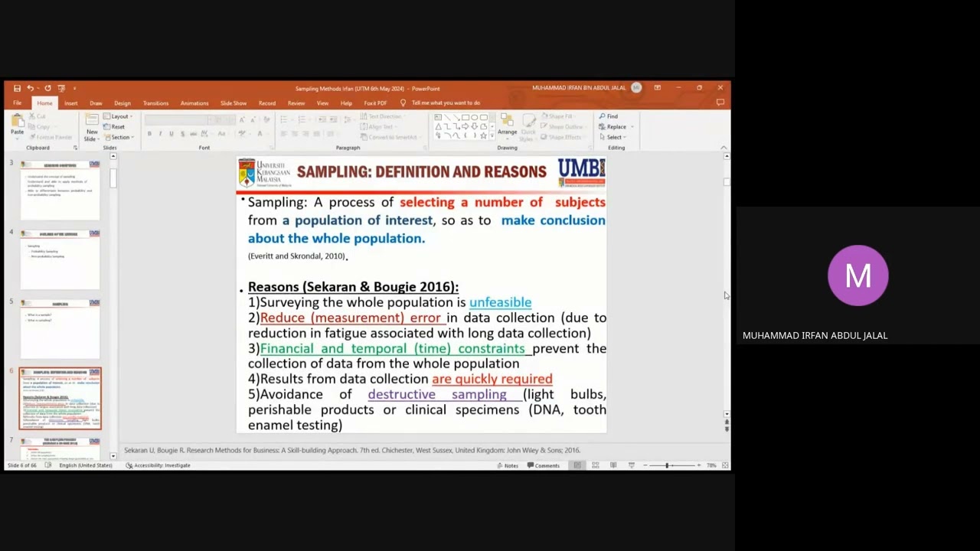This screenshot has height=551, width=980.
Task: Toggle Bold formatting
Action: [x=149, y=134]
